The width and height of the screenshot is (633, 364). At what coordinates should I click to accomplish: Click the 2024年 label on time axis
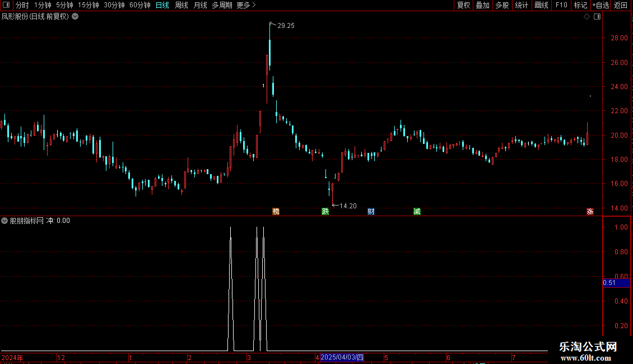coord(12,357)
